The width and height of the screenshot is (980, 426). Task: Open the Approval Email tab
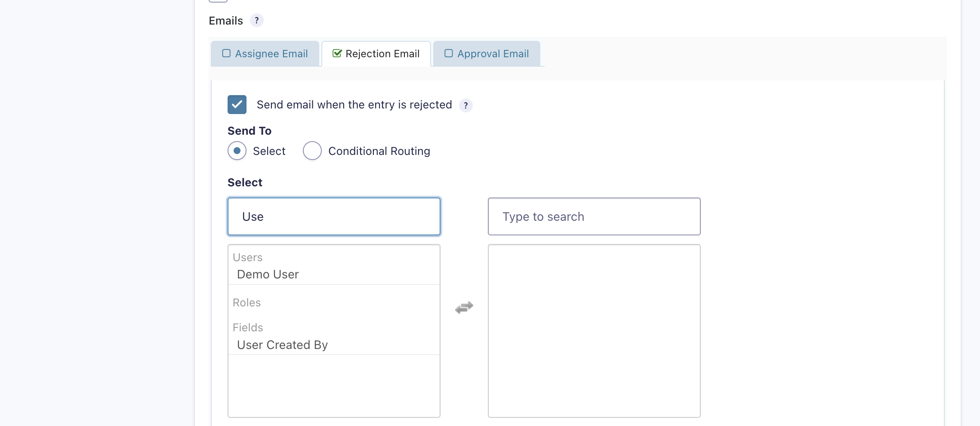493,54
